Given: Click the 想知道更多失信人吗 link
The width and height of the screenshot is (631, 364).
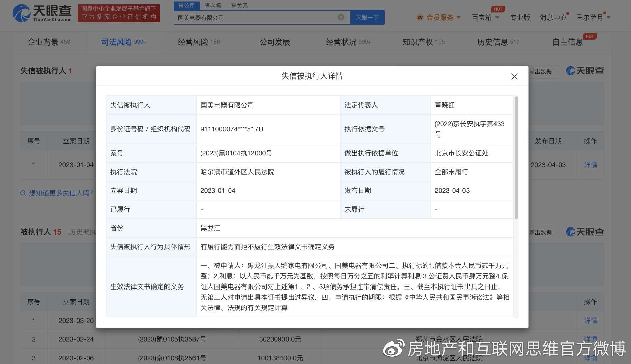Looking at the screenshot, I should (x=61, y=193).
